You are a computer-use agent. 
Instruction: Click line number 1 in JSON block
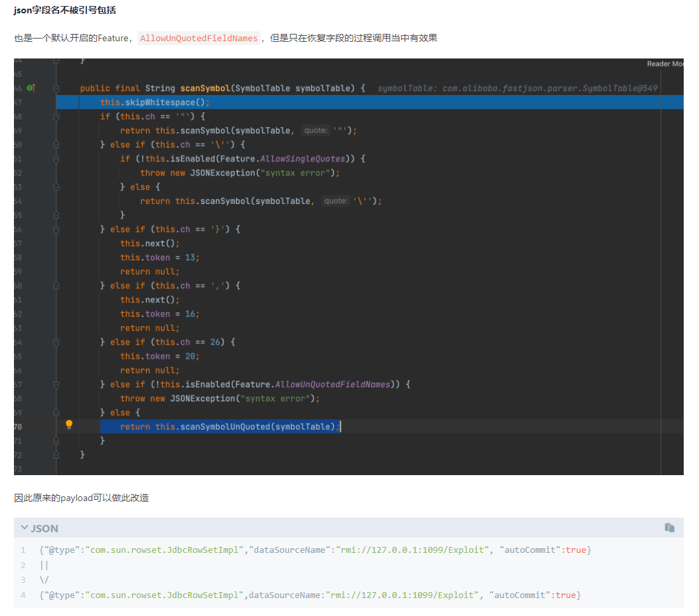pos(23,550)
